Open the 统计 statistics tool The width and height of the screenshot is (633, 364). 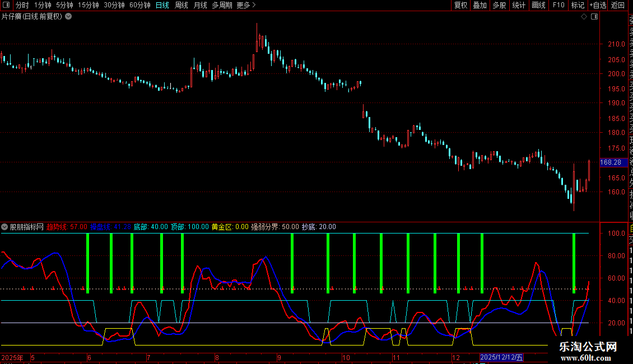519,5
